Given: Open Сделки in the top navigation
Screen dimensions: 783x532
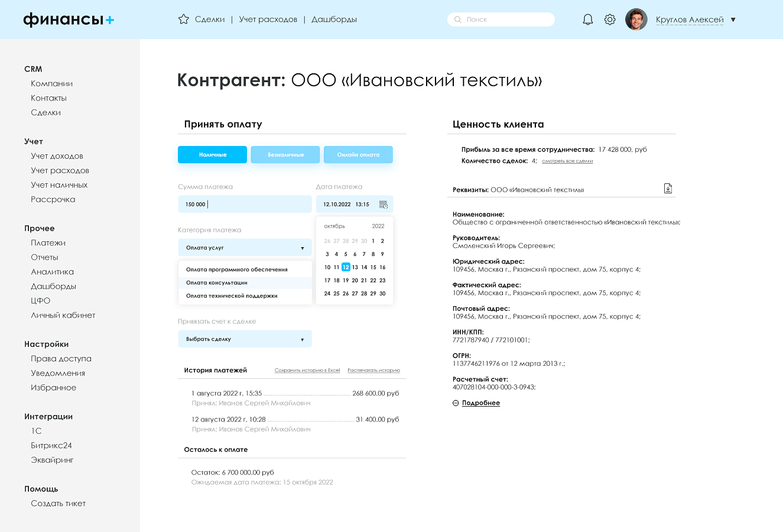Looking at the screenshot, I should click(x=210, y=20).
